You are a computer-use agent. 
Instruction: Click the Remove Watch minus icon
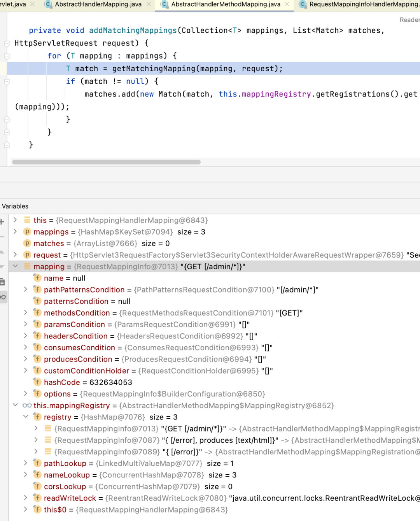pos(2,237)
